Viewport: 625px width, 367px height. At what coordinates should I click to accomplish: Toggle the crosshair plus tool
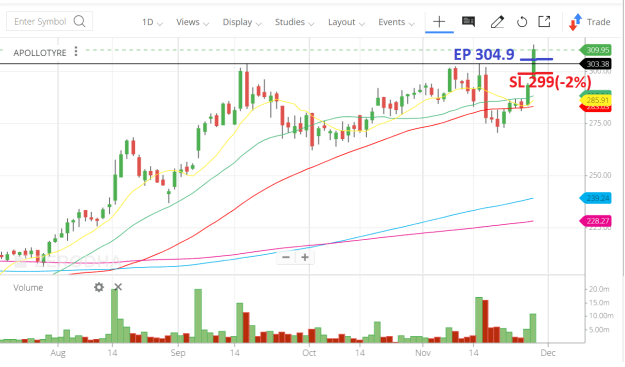(439, 22)
